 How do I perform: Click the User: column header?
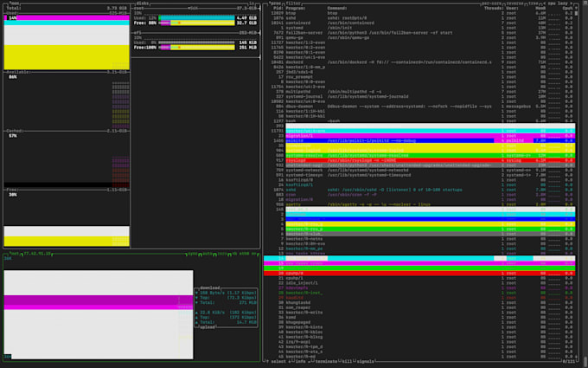coord(512,8)
